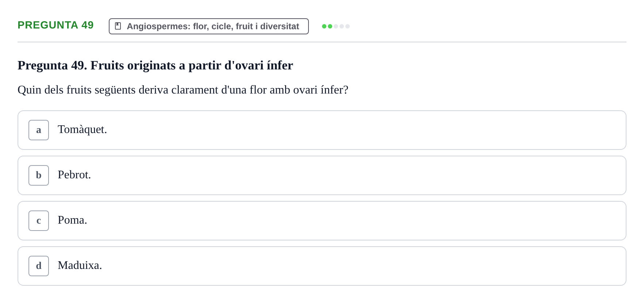Choose the Tomàquet answer option
Viewport: 644px width, 304px height.
[x=322, y=130]
